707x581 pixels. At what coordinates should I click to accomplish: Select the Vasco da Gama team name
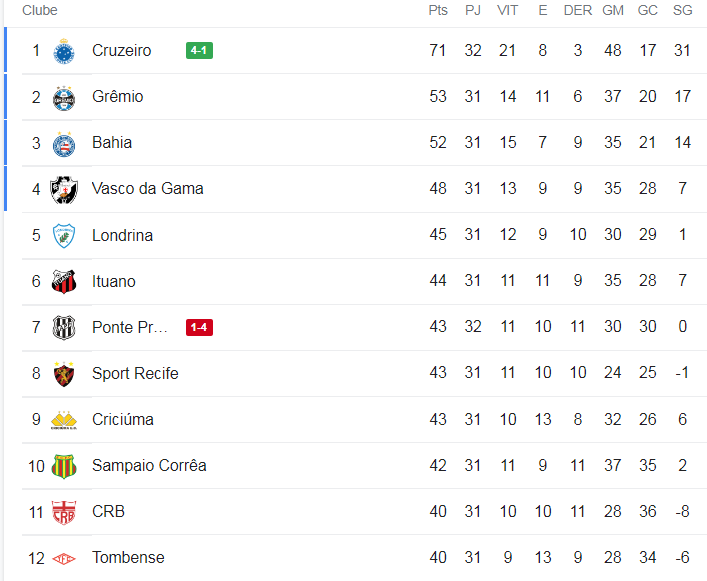147,189
